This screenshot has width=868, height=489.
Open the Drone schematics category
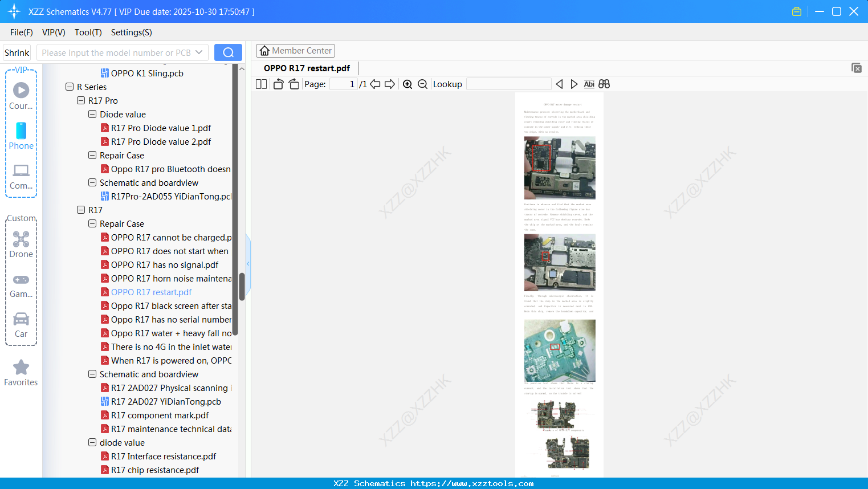(21, 244)
